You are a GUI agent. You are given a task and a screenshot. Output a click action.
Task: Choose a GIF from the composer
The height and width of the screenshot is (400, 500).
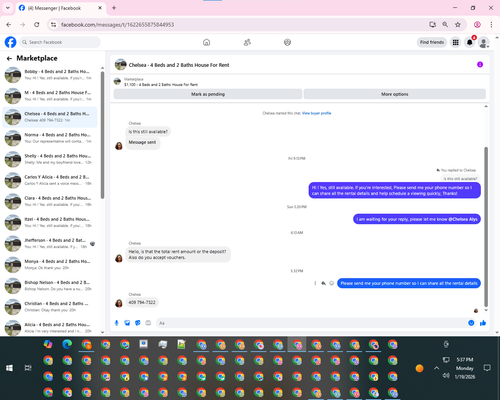pos(148,323)
